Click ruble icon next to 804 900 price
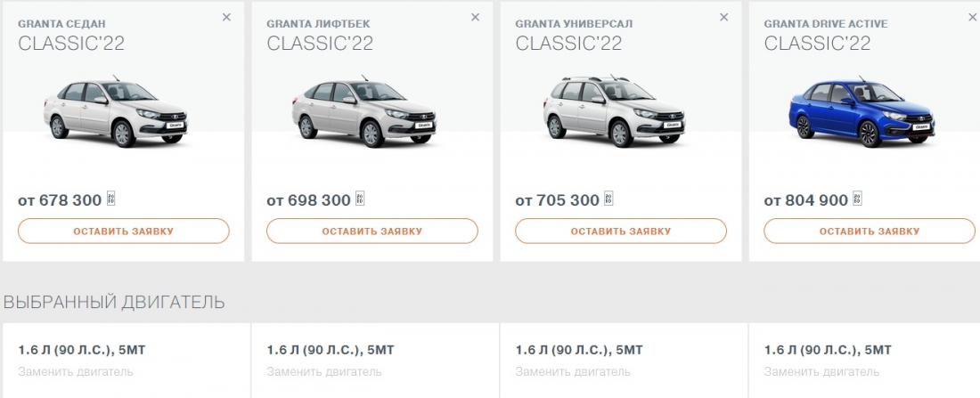 point(857,199)
